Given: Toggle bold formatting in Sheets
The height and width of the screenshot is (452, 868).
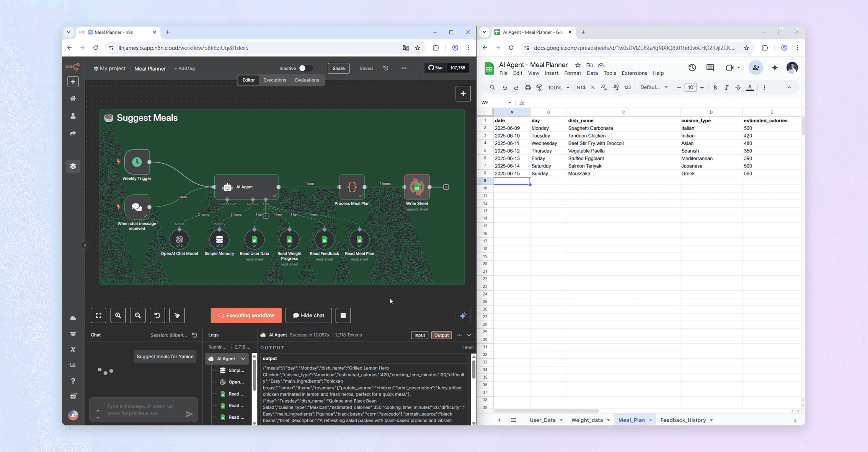Looking at the screenshot, I should tap(715, 88).
